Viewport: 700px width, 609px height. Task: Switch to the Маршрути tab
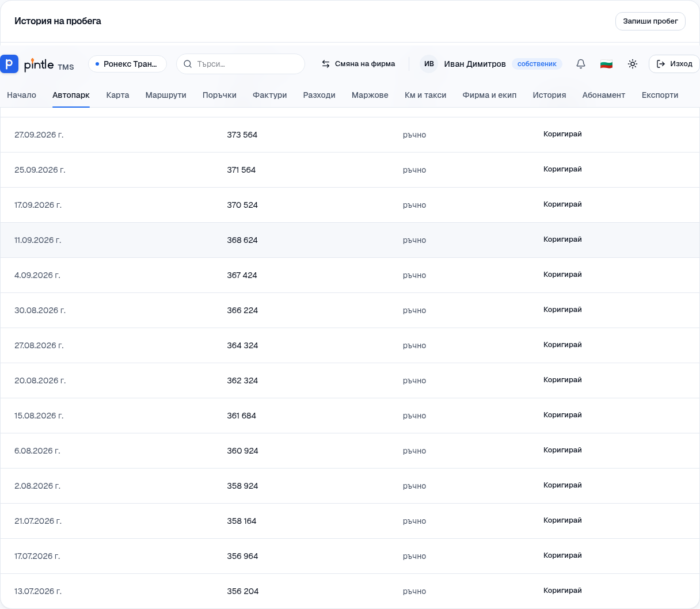[x=166, y=95]
